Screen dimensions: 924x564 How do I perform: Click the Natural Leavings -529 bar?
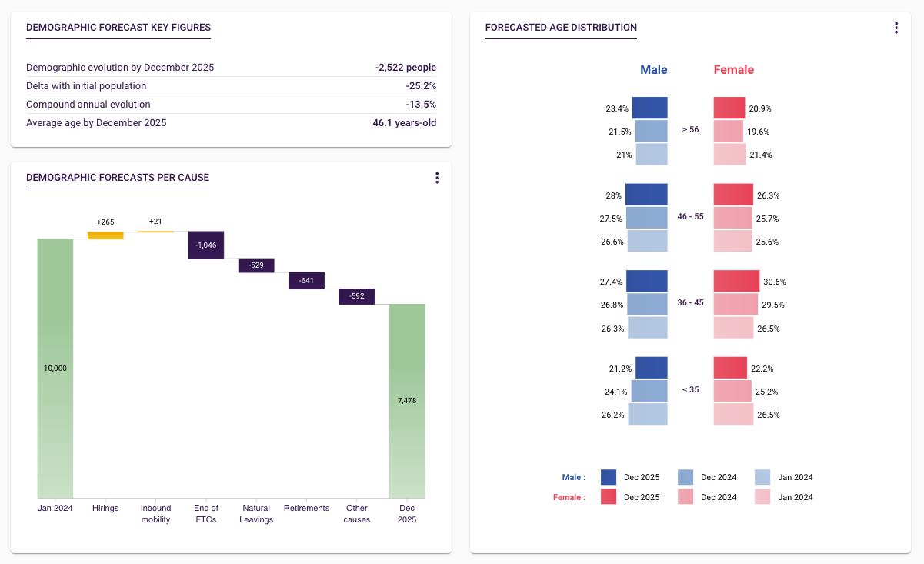pyautogui.click(x=256, y=265)
